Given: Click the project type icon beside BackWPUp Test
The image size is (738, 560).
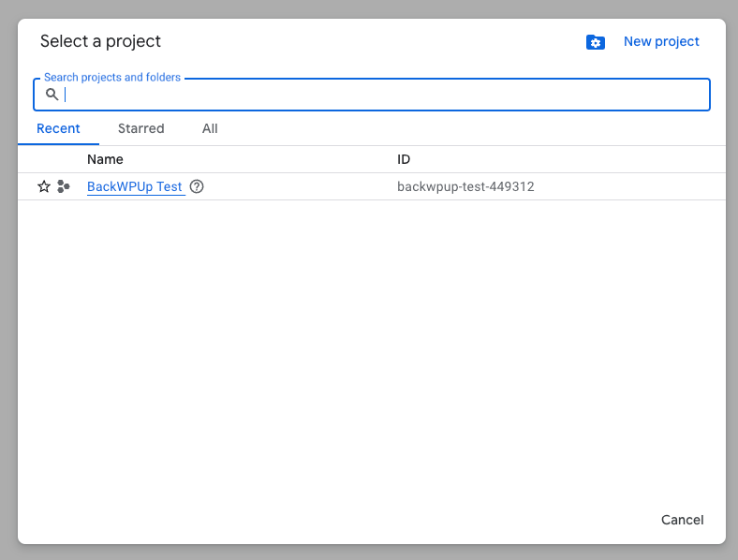Looking at the screenshot, I should point(63,186).
